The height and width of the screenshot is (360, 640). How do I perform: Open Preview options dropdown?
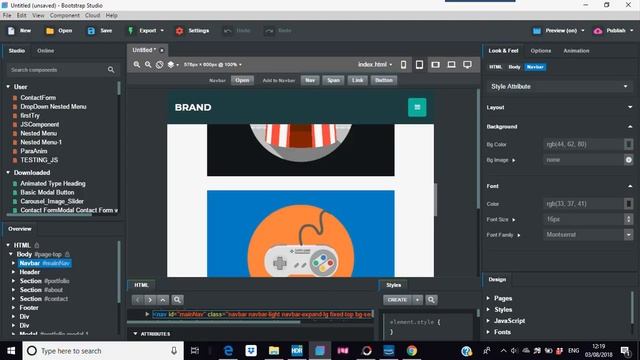(x=583, y=31)
